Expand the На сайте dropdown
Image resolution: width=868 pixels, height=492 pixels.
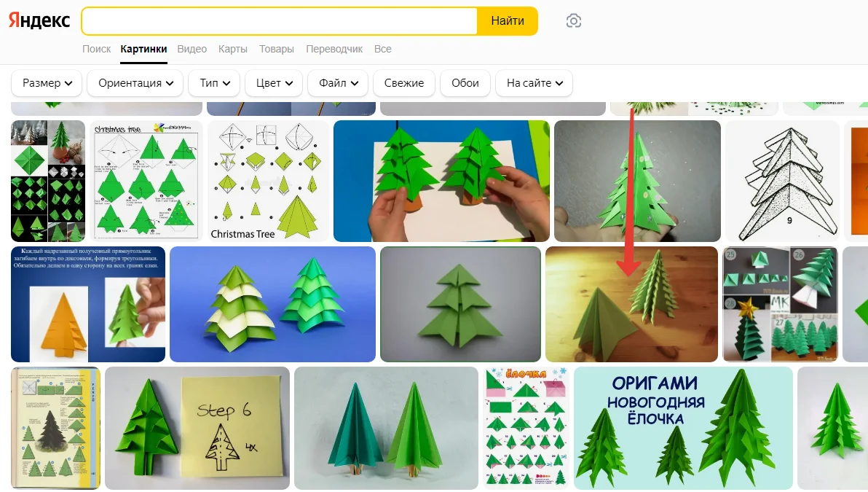coord(534,83)
